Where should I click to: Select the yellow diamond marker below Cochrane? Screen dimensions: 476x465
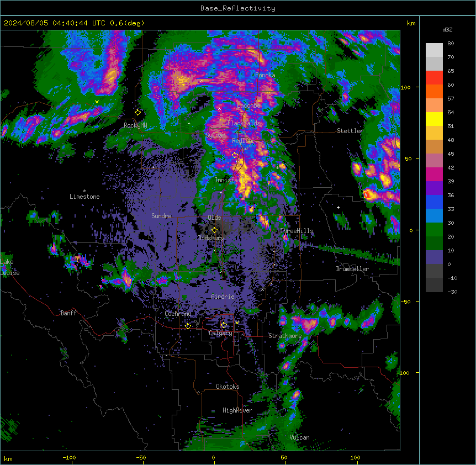[x=188, y=326]
